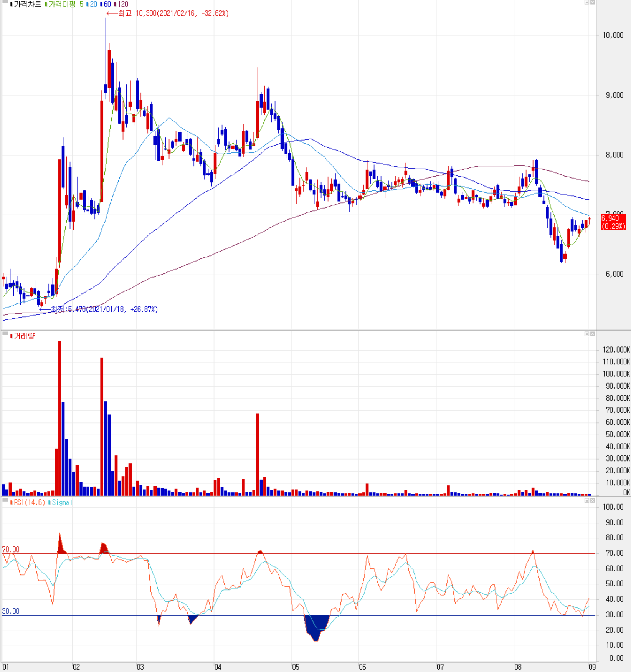
Task: Click the maximize icon of the price chart panel
Action: pos(586,2)
